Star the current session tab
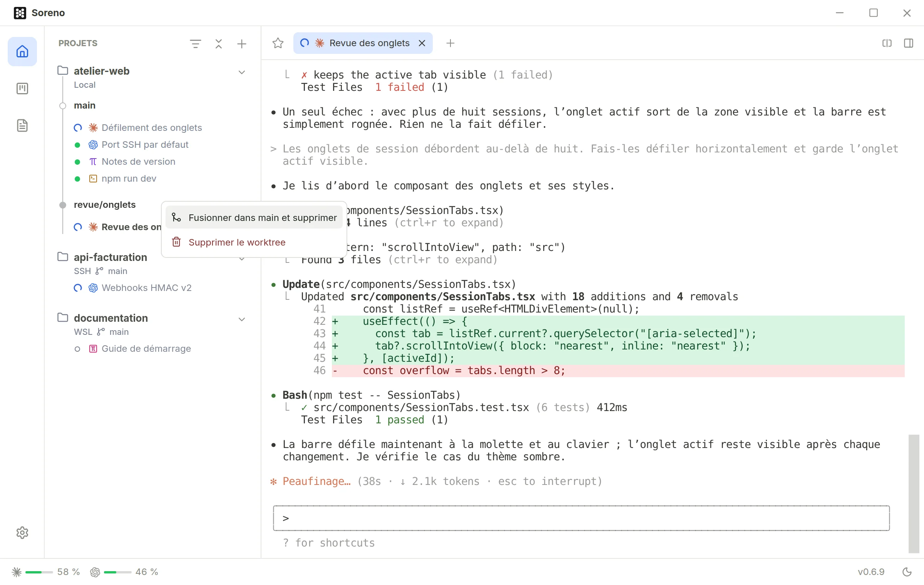924x585 pixels. [x=278, y=43]
